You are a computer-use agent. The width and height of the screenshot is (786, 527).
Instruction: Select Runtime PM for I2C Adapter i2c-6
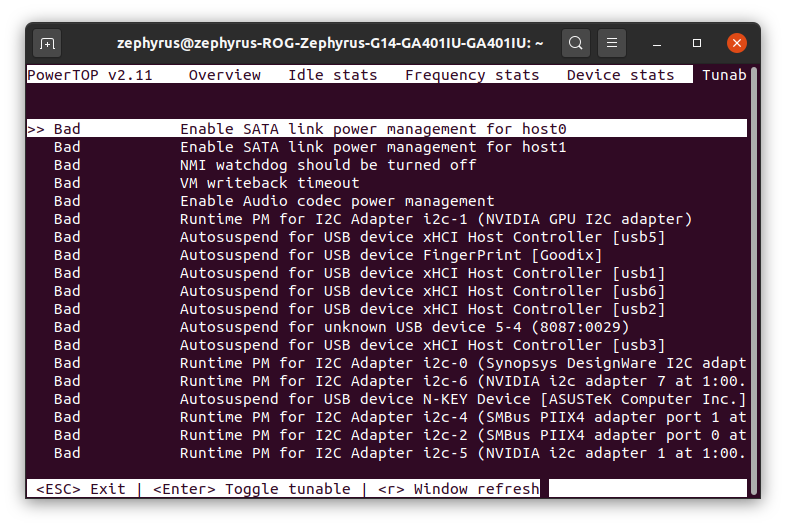pos(386,382)
